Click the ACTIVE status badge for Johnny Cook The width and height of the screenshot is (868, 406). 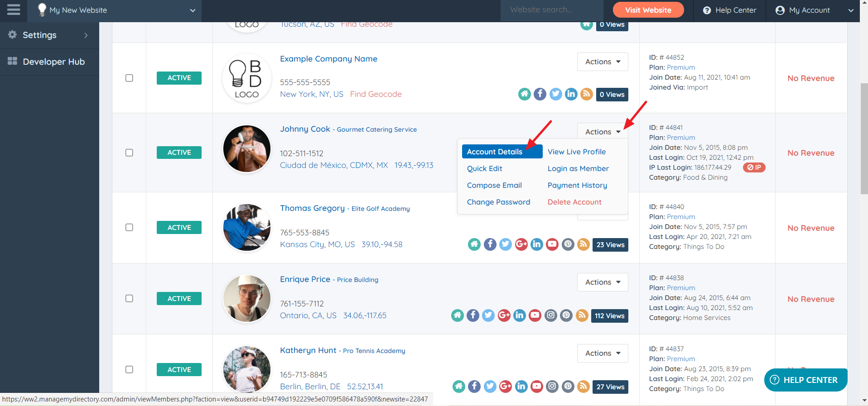[179, 153]
